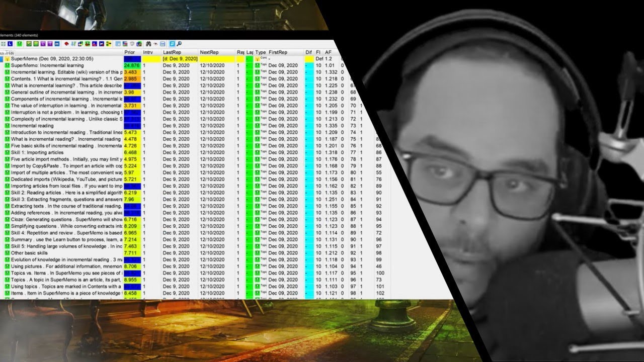The image size is (644, 362).
Task: Click the lightbulb icon of the SuperMemo concept row
Action: [7, 59]
